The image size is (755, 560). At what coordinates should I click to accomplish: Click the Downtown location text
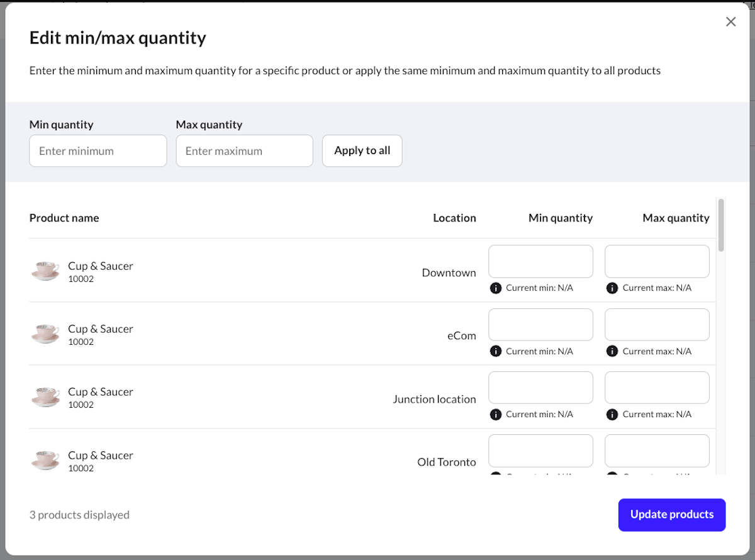[449, 272]
